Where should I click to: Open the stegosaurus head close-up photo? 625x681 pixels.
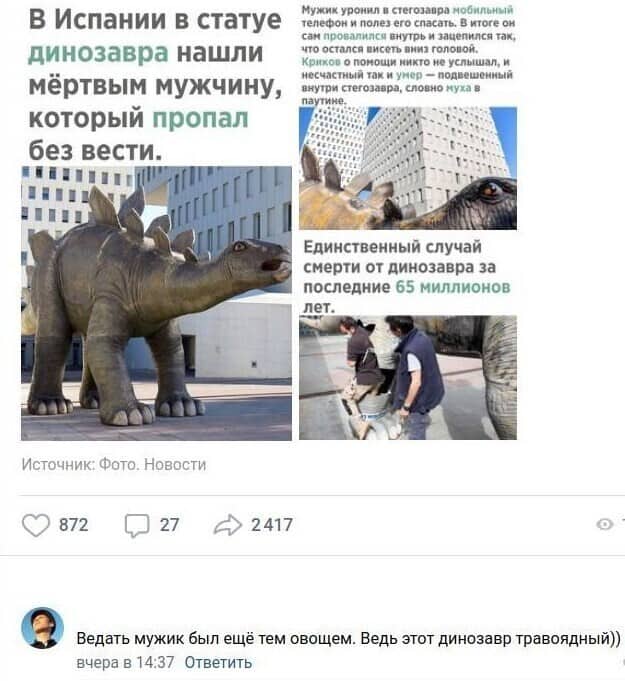(x=408, y=168)
